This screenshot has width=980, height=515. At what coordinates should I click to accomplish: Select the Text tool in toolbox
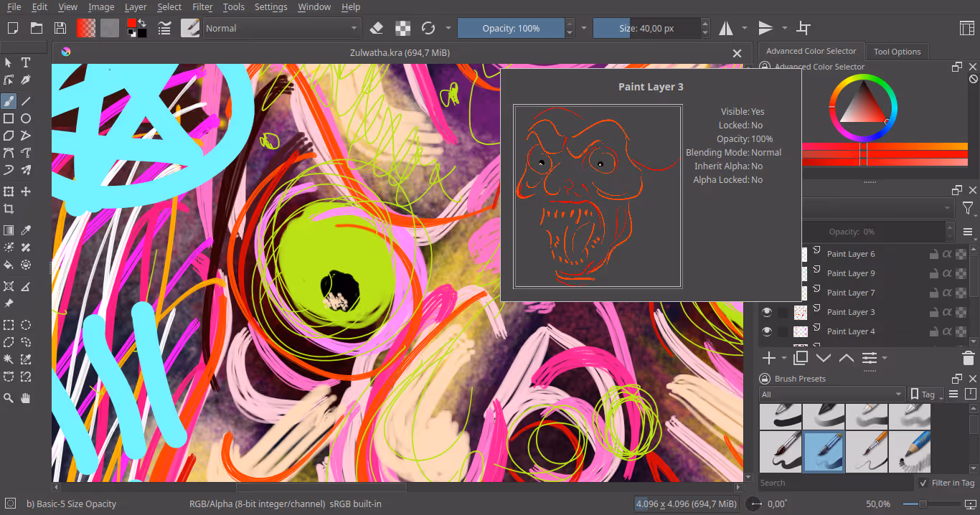coord(26,63)
